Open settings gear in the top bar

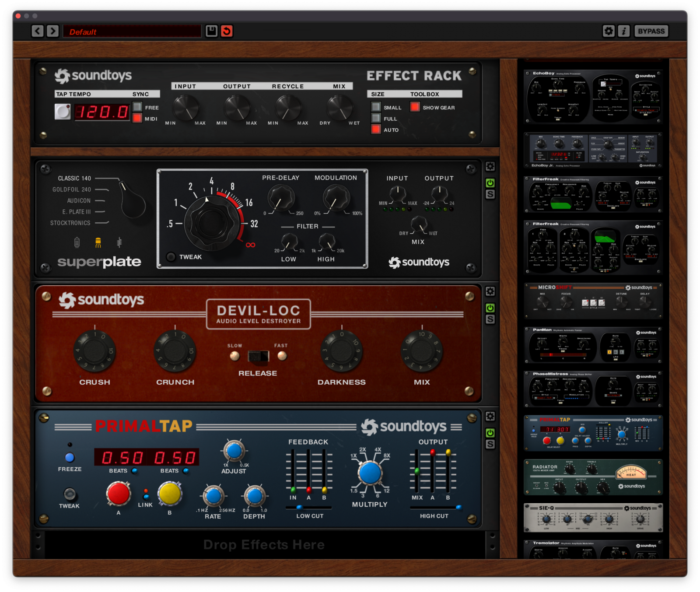point(609,31)
